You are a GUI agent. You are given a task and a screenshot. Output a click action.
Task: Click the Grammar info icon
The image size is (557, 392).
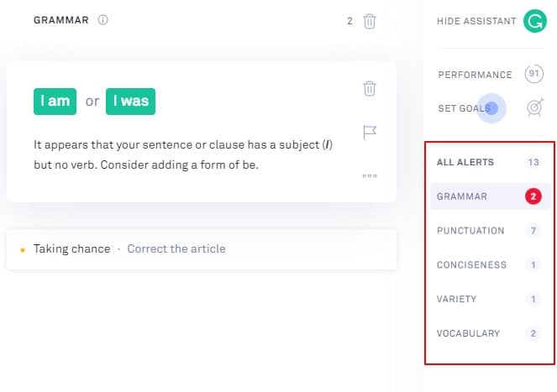click(102, 20)
